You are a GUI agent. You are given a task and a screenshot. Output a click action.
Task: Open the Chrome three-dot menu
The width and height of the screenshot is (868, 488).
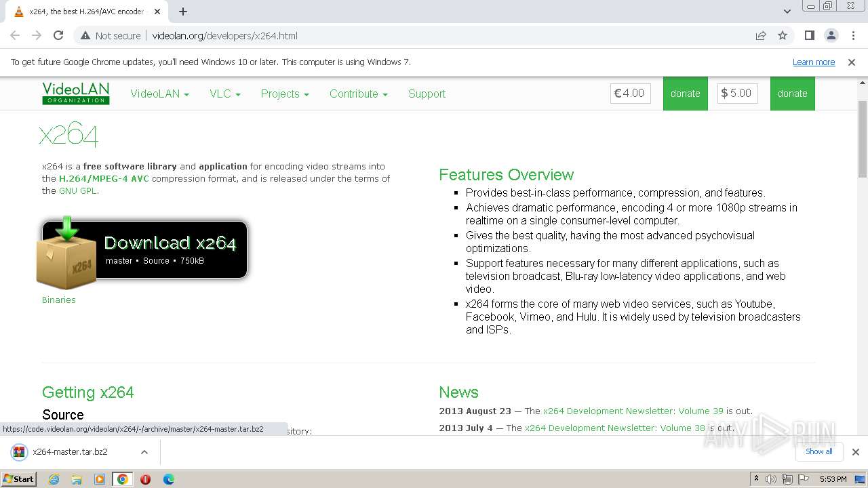pos(853,35)
